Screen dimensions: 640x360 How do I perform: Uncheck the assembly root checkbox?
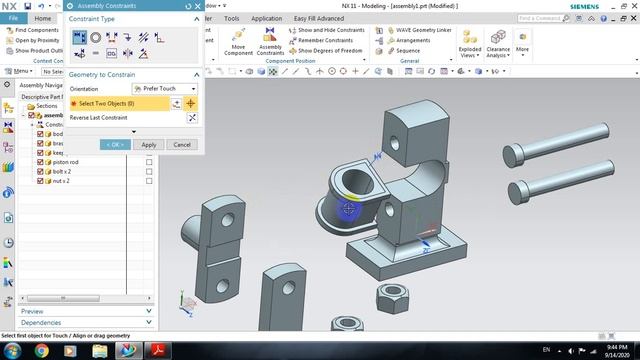pos(31,116)
